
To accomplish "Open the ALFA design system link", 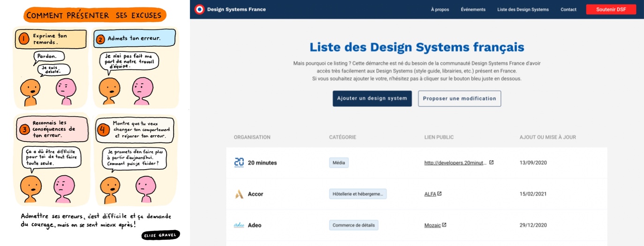I will [x=430, y=194].
